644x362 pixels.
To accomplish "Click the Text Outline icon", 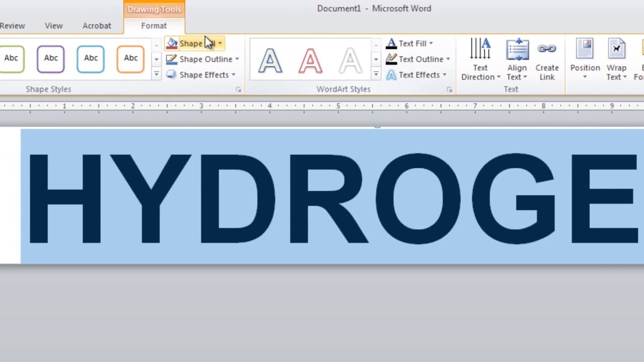I will point(391,59).
